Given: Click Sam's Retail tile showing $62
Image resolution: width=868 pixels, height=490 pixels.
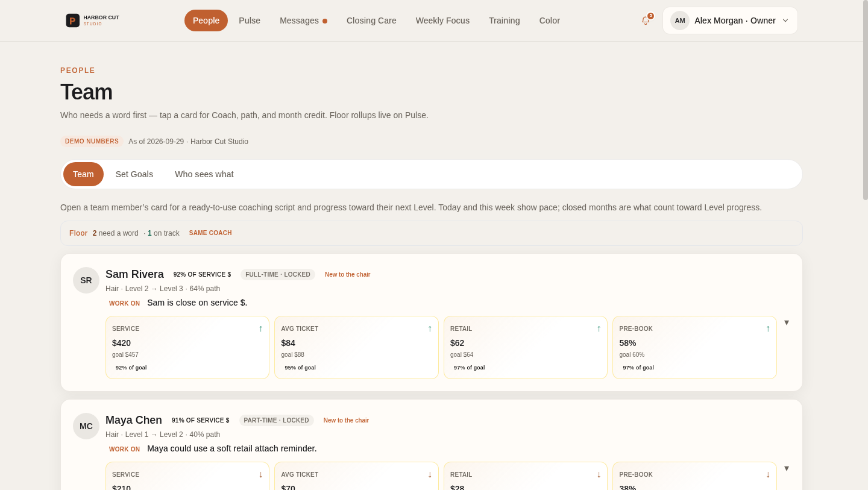Looking at the screenshot, I should coord(526,348).
